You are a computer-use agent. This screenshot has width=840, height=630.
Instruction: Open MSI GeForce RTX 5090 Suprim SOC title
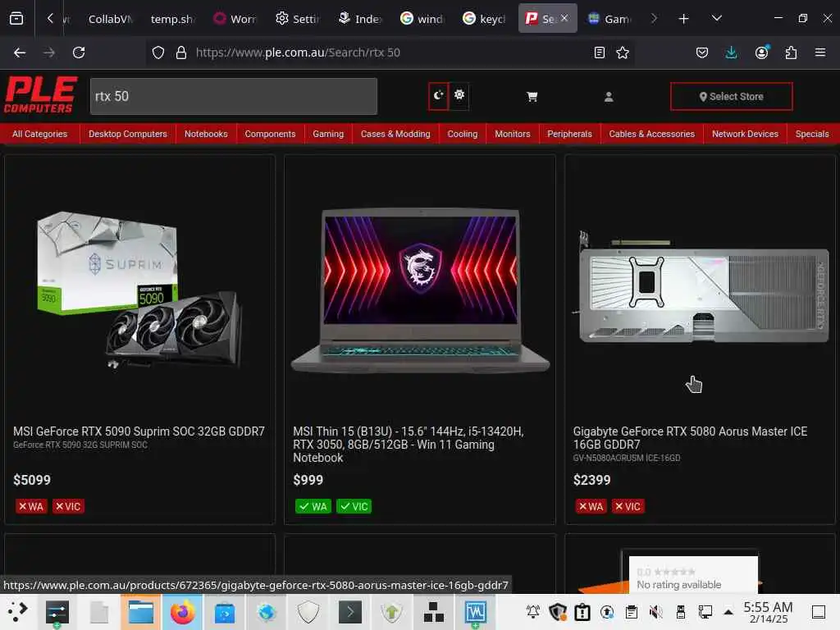[x=139, y=431]
